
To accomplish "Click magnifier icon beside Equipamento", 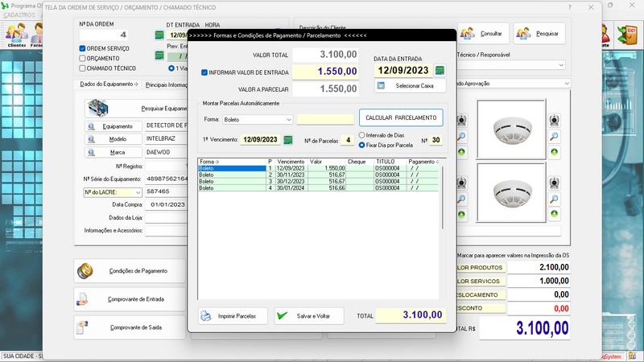I will [x=91, y=126].
